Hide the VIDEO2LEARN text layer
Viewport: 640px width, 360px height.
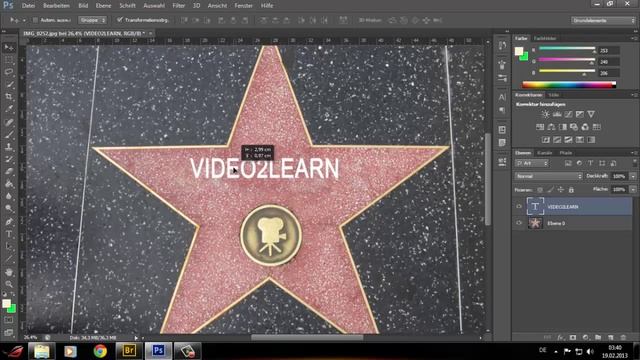pos(519,207)
